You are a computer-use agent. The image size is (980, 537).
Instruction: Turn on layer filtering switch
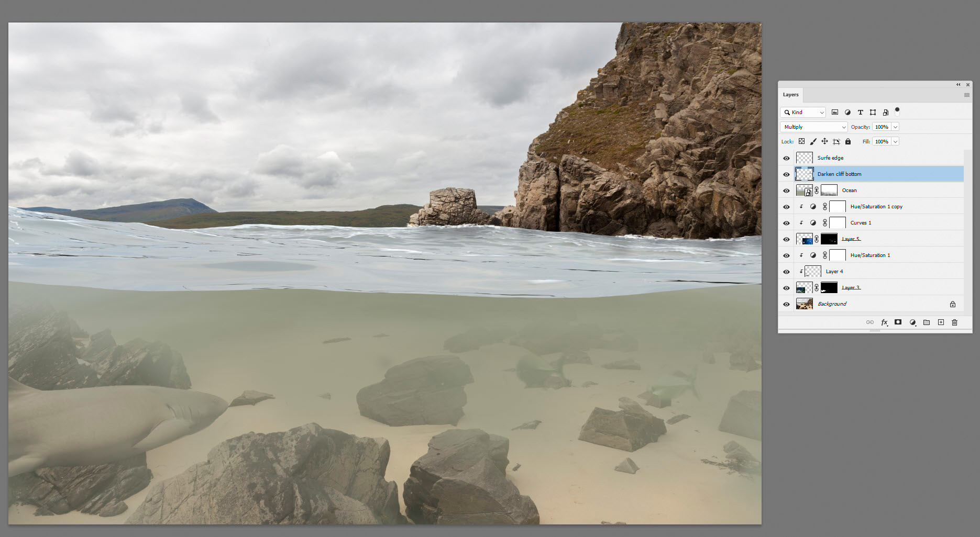pyautogui.click(x=897, y=111)
